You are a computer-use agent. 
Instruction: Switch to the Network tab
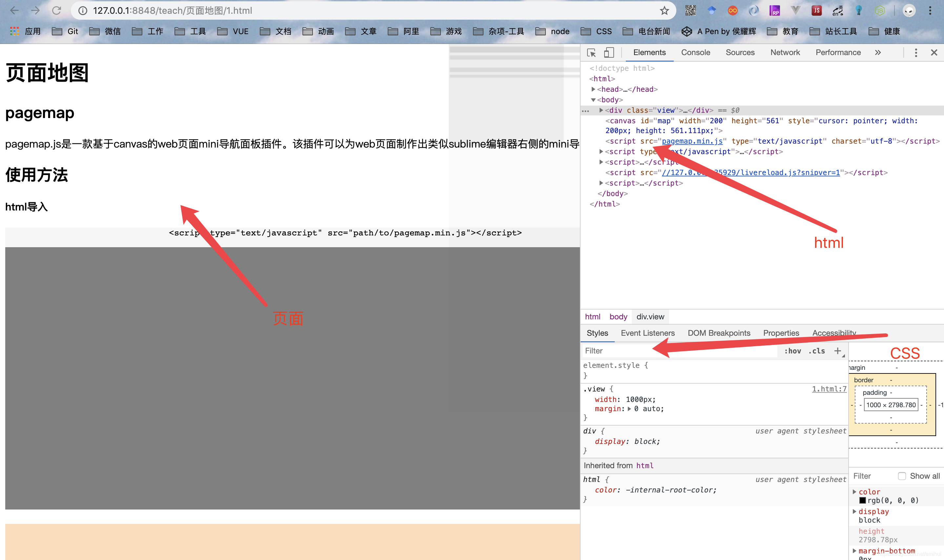(785, 52)
